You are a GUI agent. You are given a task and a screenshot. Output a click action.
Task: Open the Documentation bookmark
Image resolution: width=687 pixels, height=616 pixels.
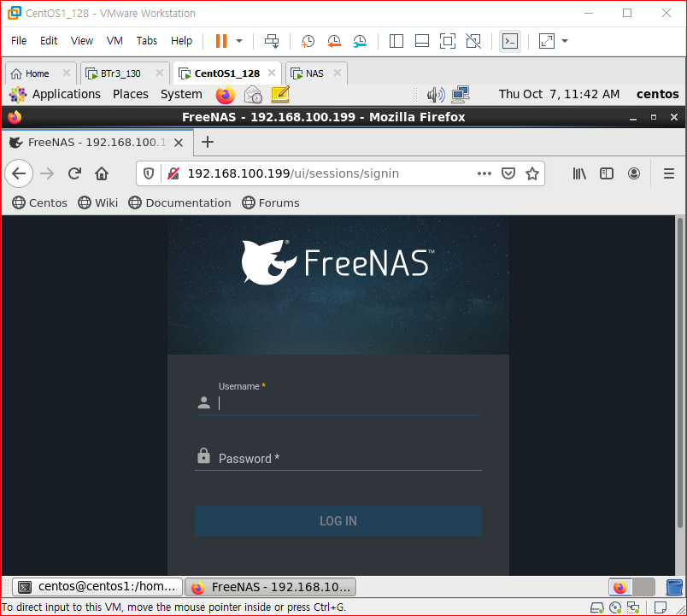pos(179,202)
